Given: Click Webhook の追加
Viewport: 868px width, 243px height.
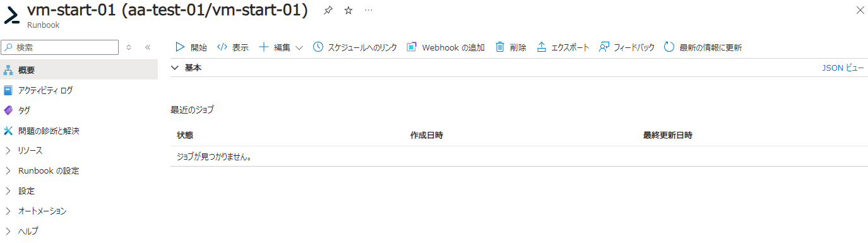Looking at the screenshot, I should click(446, 47).
